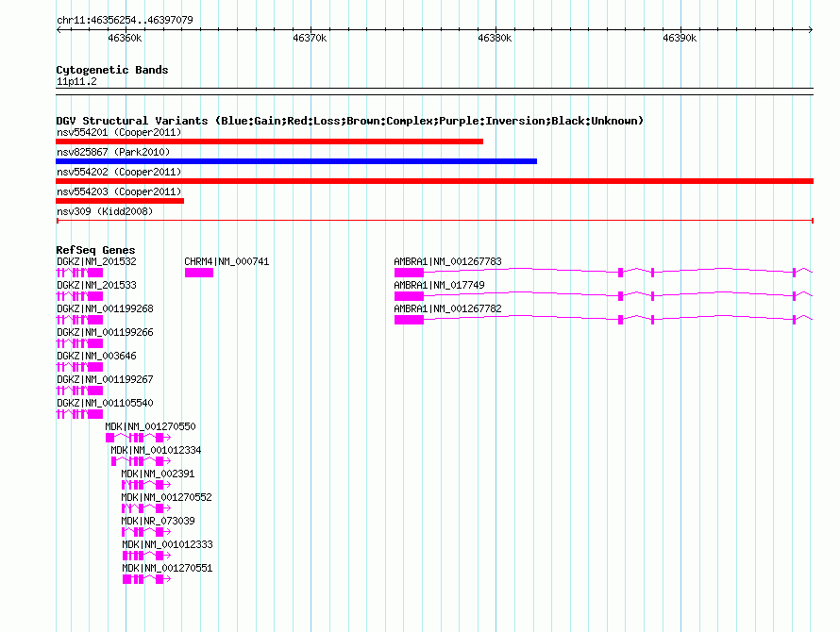Click the 46380k ruler tick label
The image size is (840, 632).
coord(495,38)
